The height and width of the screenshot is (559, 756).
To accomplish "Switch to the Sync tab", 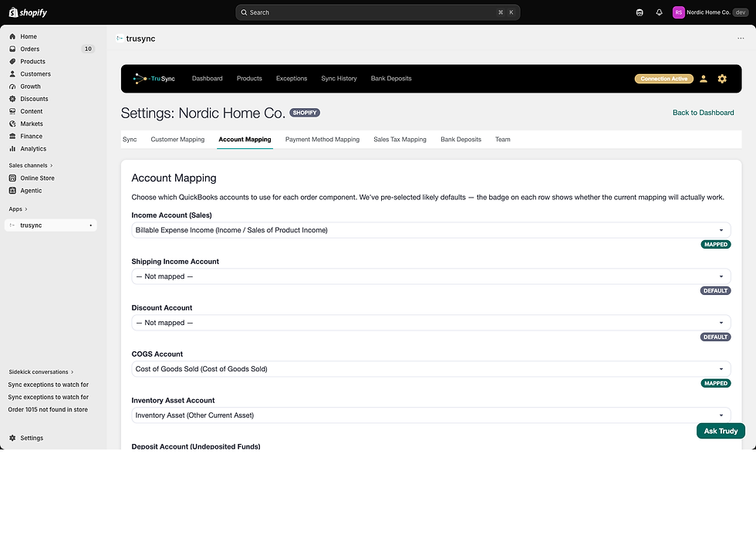I will coord(130,140).
